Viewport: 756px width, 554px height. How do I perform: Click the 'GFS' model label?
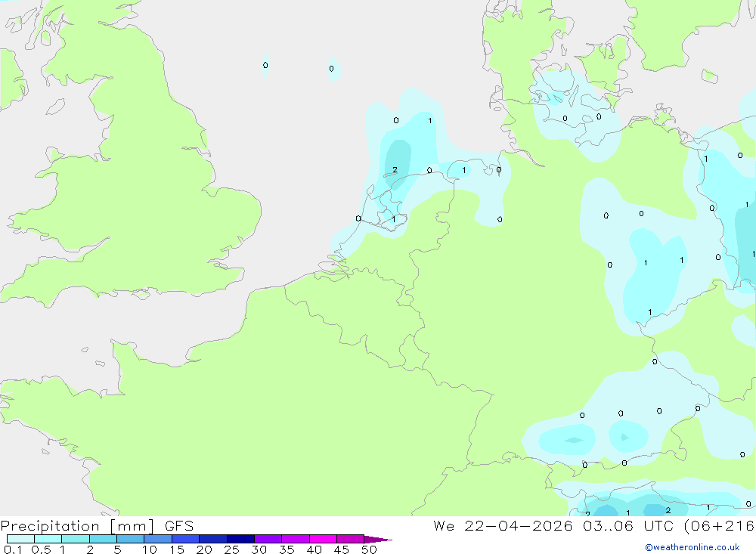tap(179, 525)
